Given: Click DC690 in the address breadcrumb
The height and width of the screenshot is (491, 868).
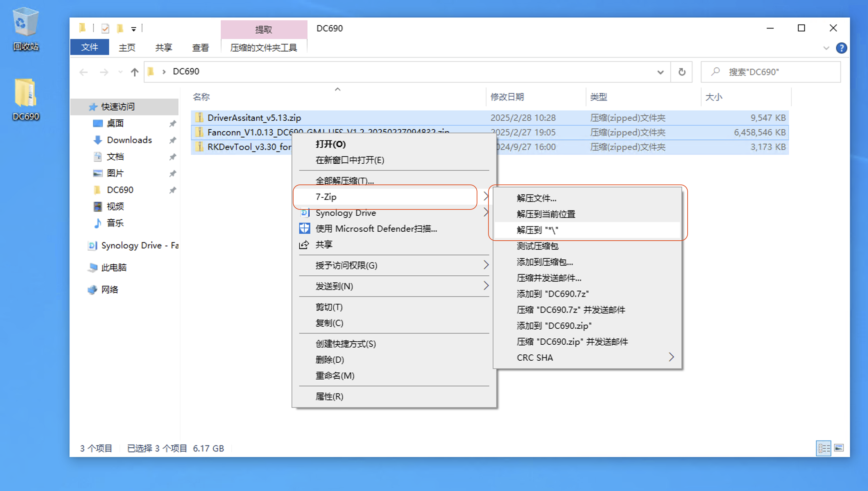Looking at the screenshot, I should (x=186, y=71).
